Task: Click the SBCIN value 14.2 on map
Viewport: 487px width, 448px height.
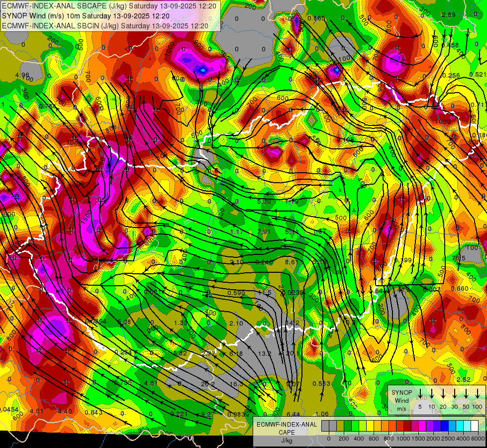Action: click(293, 323)
